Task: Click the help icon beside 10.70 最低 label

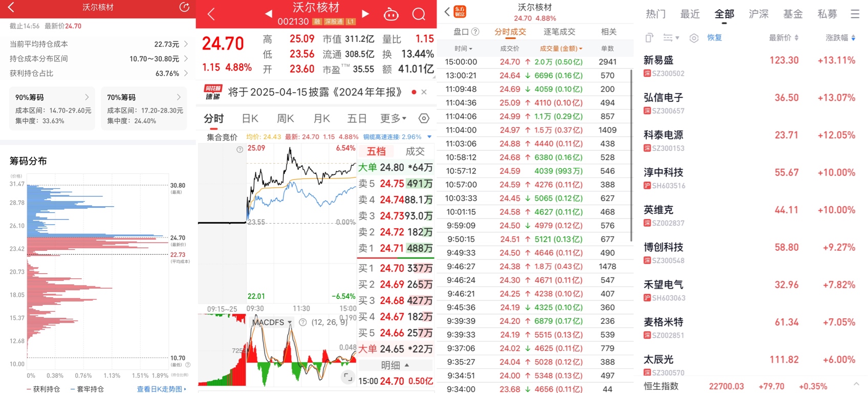Action: click(x=188, y=365)
